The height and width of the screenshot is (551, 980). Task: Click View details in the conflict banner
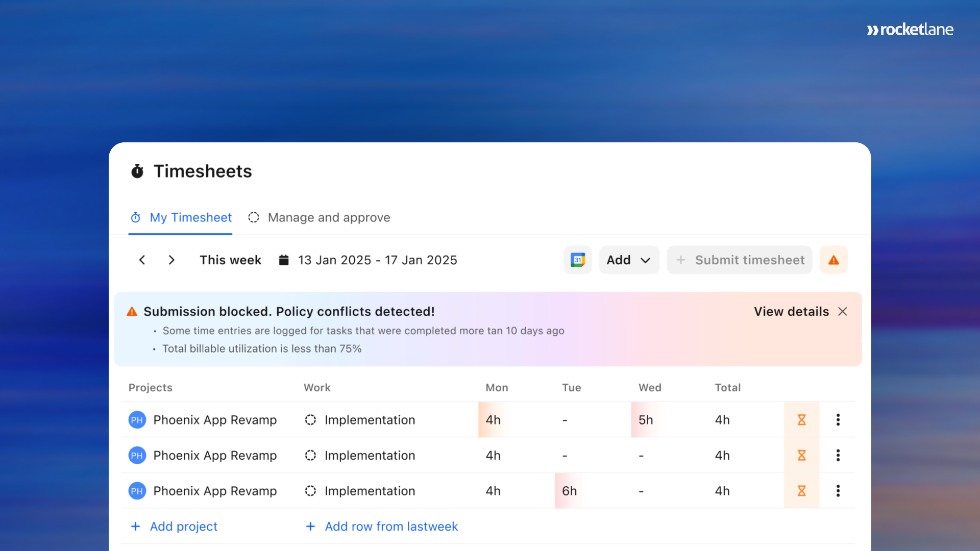pyautogui.click(x=791, y=312)
